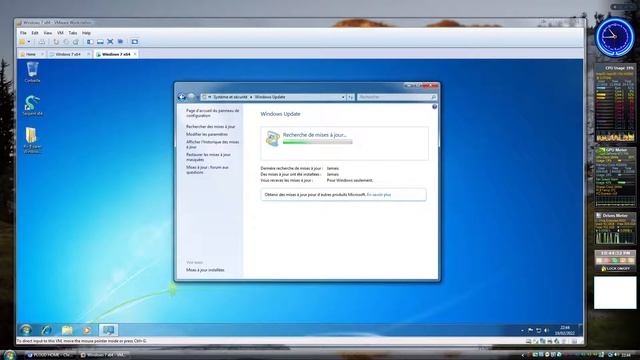Open the View menu in VMware Workstation
Image resolution: width=640 pixels, height=360 pixels.
point(48,33)
